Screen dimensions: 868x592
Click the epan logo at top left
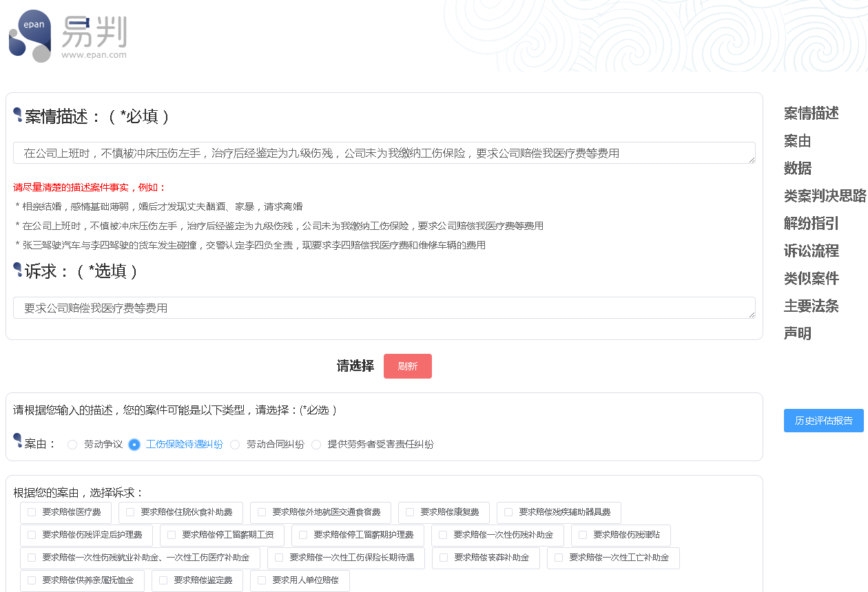tap(67, 36)
